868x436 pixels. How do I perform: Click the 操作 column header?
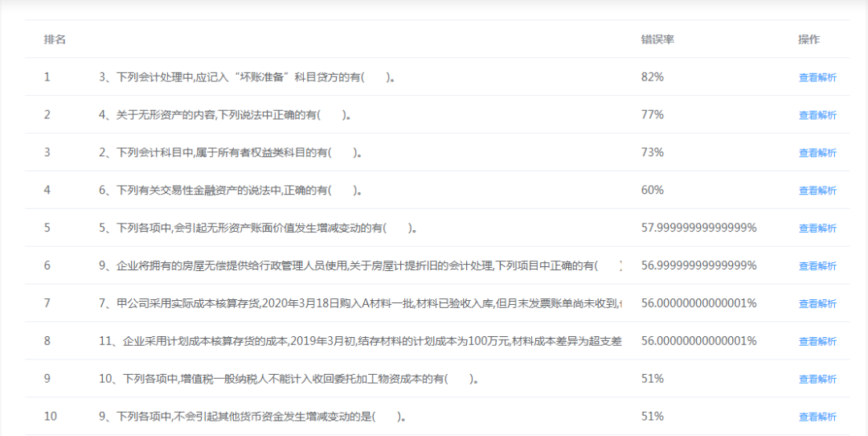[x=809, y=40]
